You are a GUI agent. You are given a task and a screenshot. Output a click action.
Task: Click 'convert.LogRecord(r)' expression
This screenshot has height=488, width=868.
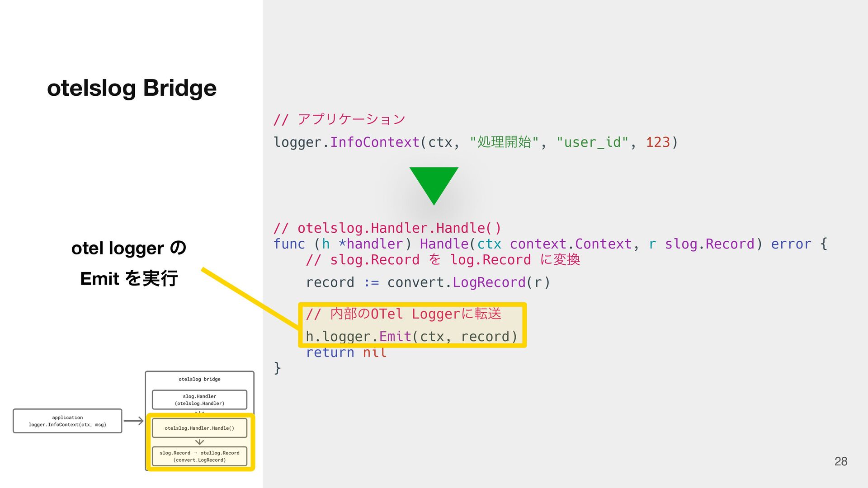coord(469,282)
